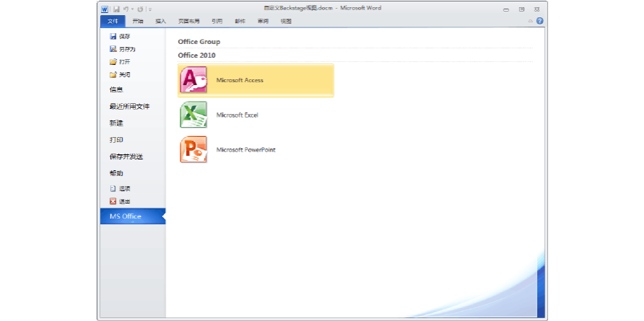The height and width of the screenshot is (321, 644).
Task: Launch Microsoft Access from the Office 2010 group
Action: 255,81
